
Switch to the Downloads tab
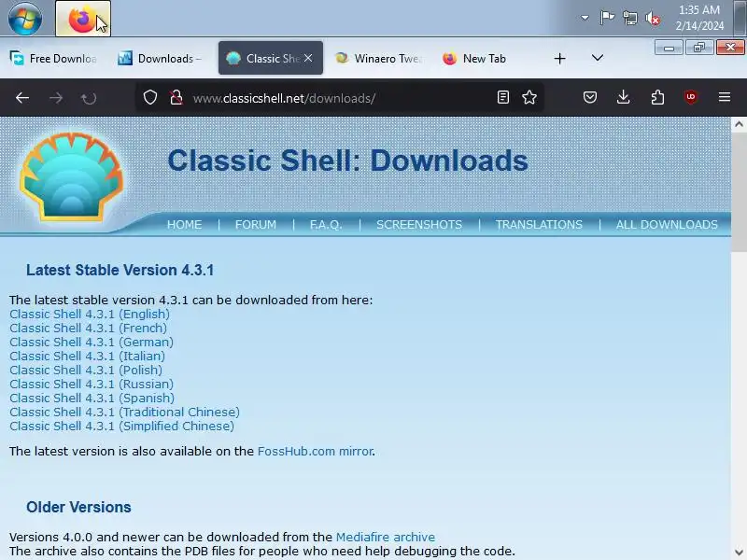[160, 59]
